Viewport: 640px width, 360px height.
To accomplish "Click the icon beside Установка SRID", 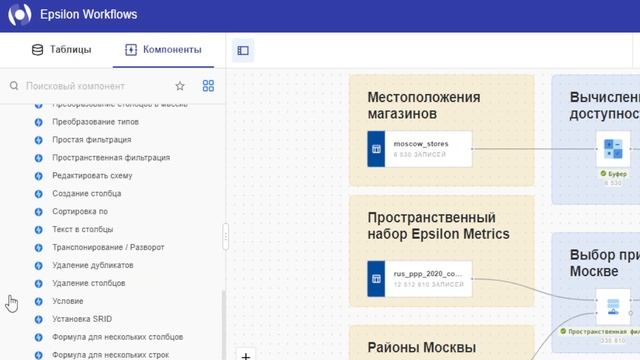I will (x=38, y=320).
